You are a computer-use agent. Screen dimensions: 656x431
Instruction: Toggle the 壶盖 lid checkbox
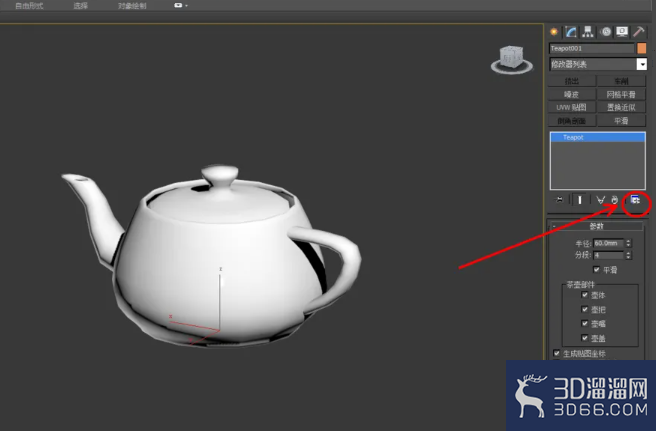point(584,338)
